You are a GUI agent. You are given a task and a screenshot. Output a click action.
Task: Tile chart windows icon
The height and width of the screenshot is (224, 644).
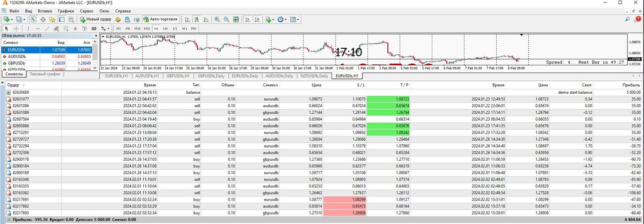pyautogui.click(x=236, y=19)
